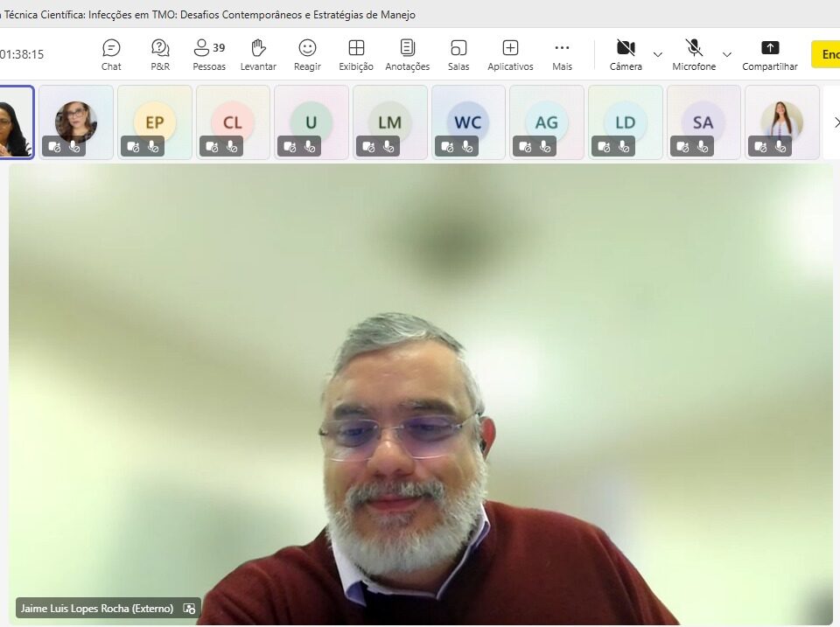This screenshot has height=627, width=840.
Task: Expand the microphone options arrow
Action: pos(727,54)
